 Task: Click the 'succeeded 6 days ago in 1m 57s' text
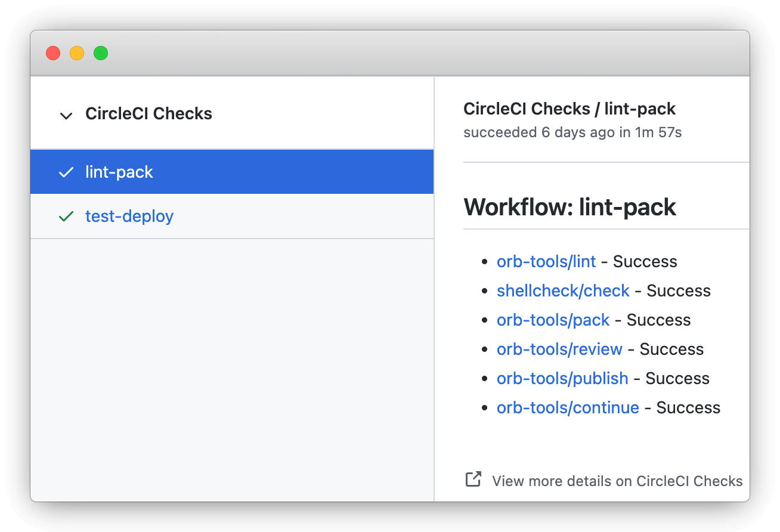pyautogui.click(x=572, y=132)
